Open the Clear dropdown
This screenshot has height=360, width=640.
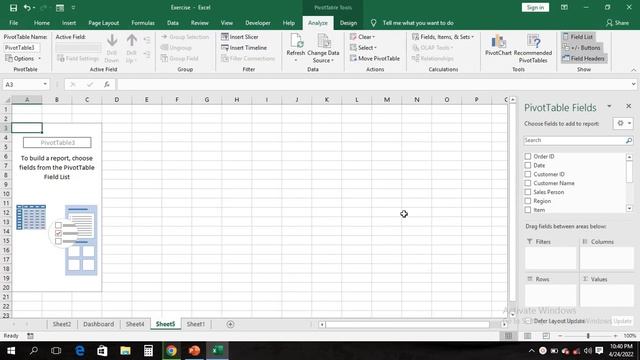[x=362, y=37]
